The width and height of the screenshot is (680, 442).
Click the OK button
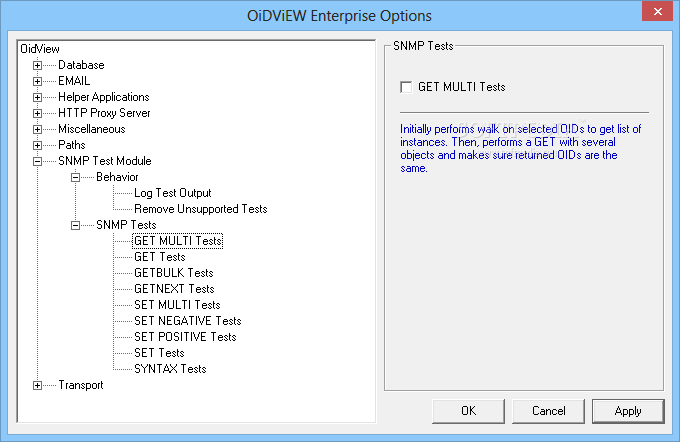(468, 411)
